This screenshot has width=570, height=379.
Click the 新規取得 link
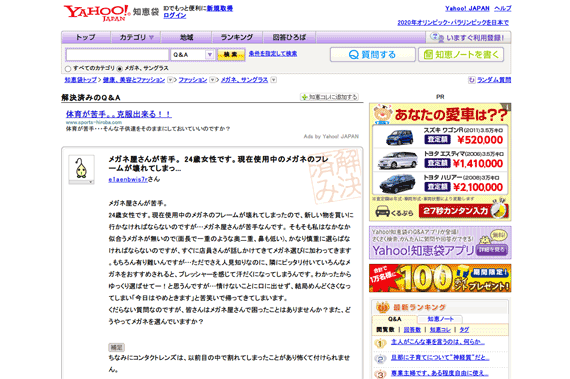pos(220,8)
